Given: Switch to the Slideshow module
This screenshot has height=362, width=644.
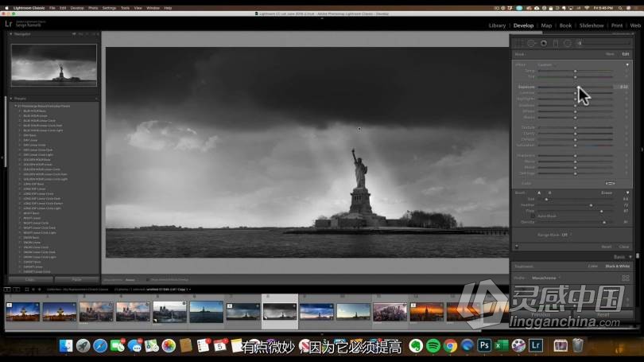Looking at the screenshot, I should [x=592, y=25].
